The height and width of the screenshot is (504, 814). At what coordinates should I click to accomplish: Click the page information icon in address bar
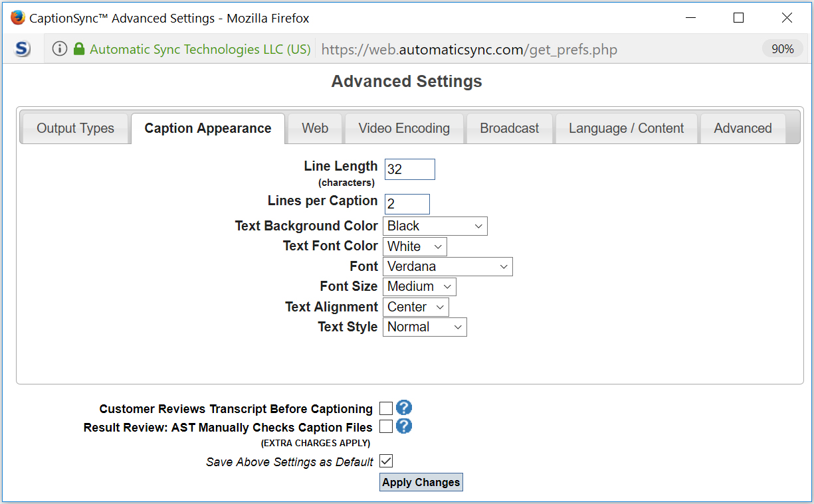pos(60,48)
